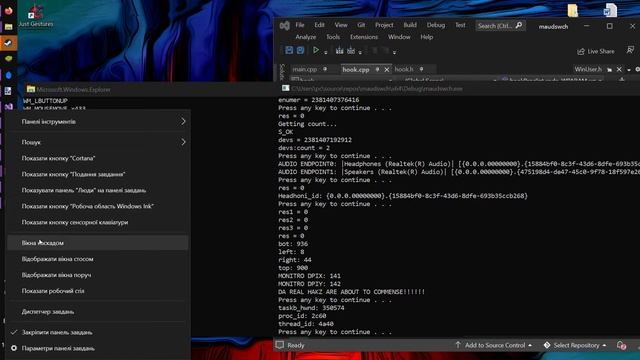Toggle the show Cortana button option
The width and height of the screenshot is (640, 360).
point(99,158)
